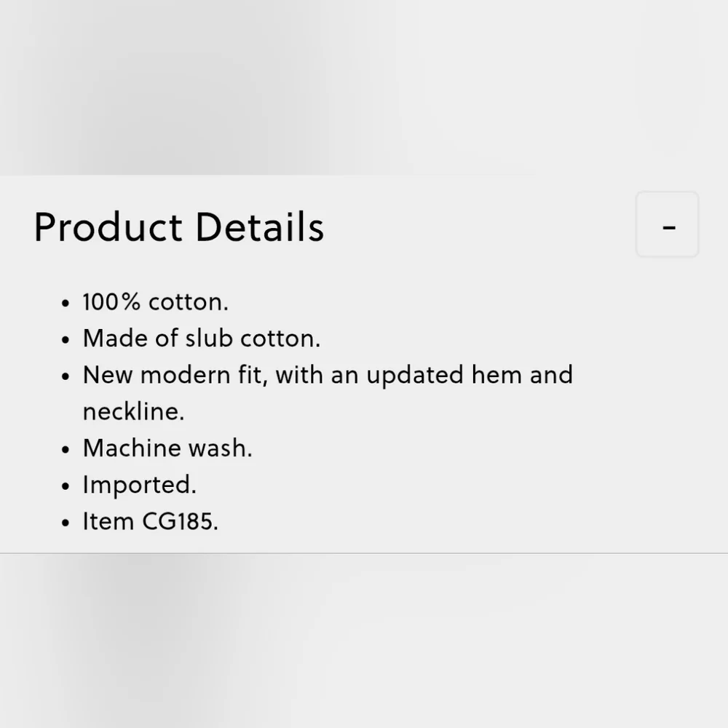This screenshot has height=728, width=728.
Task: Click the item code "CG185"
Action: coord(178,521)
